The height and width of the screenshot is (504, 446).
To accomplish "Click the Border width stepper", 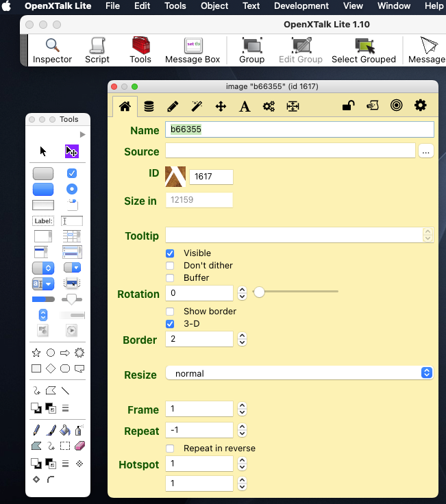I will coord(242,339).
